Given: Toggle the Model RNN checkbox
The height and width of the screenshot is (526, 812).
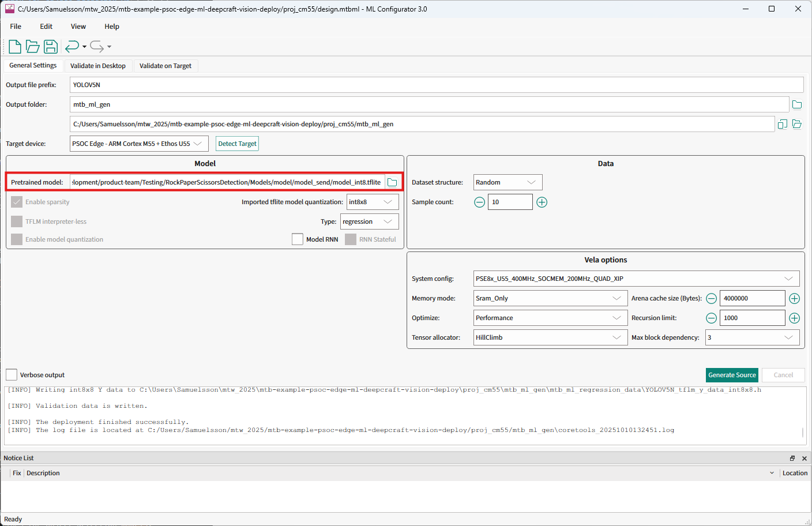Looking at the screenshot, I should 298,239.
